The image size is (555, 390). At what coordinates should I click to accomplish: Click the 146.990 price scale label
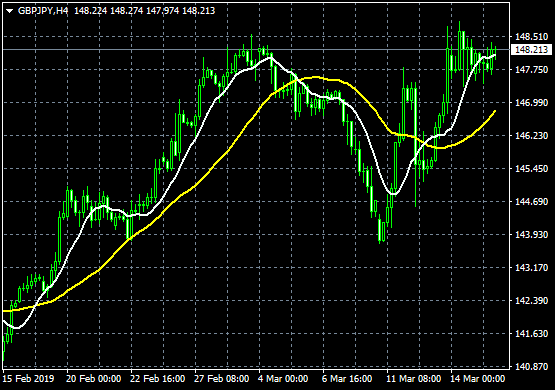tap(531, 103)
